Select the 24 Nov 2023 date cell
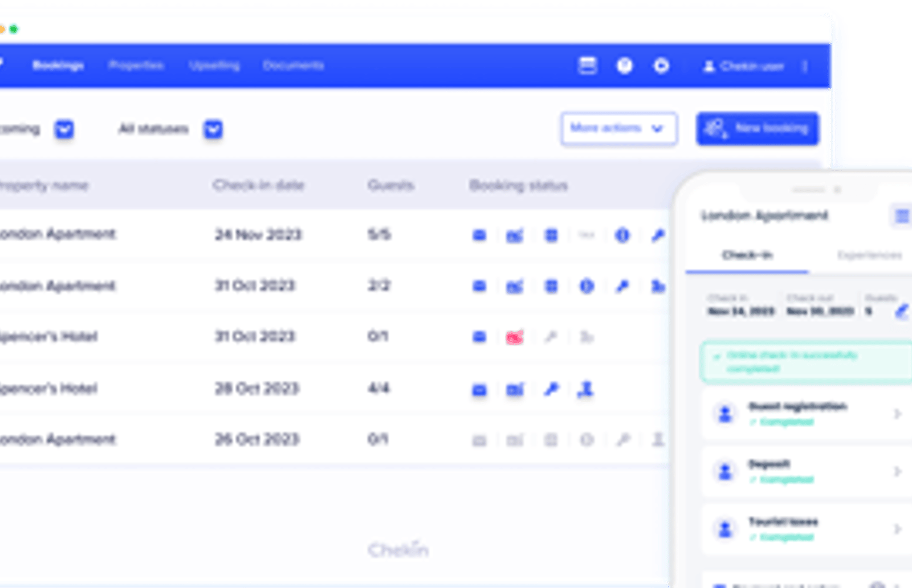Viewport: 912px width, 588px height. click(x=258, y=235)
